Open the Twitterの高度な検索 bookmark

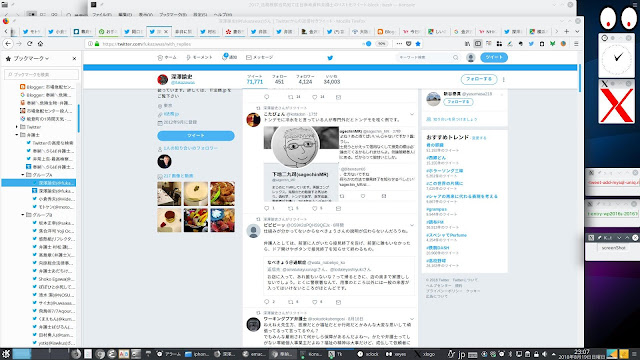pyautogui.click(x=50, y=143)
